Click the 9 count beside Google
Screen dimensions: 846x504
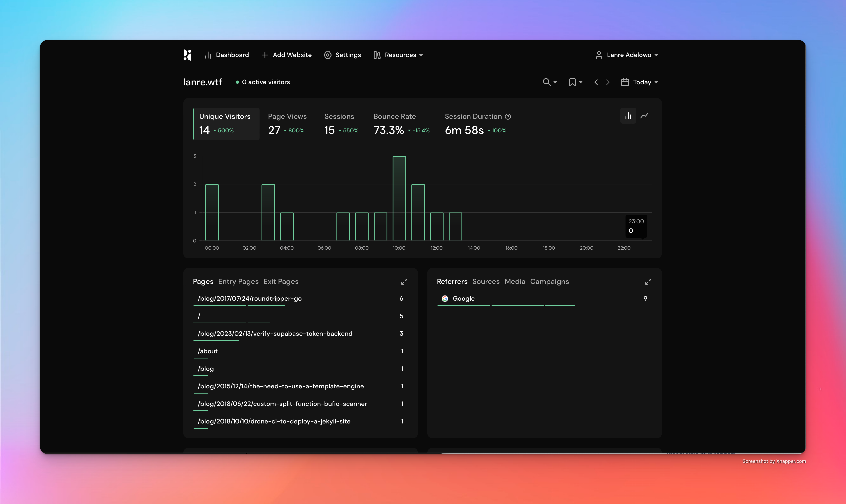pyautogui.click(x=645, y=298)
